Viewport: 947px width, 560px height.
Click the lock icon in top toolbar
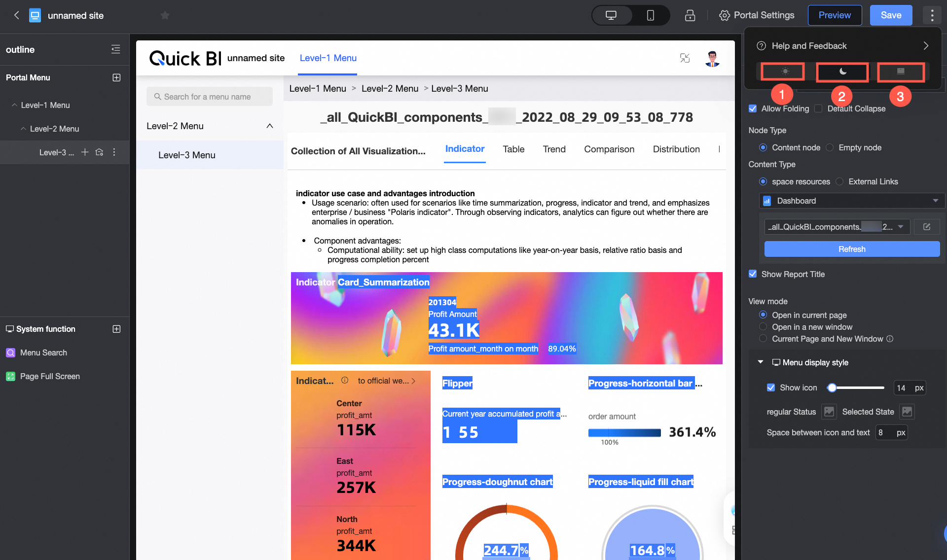coord(690,15)
